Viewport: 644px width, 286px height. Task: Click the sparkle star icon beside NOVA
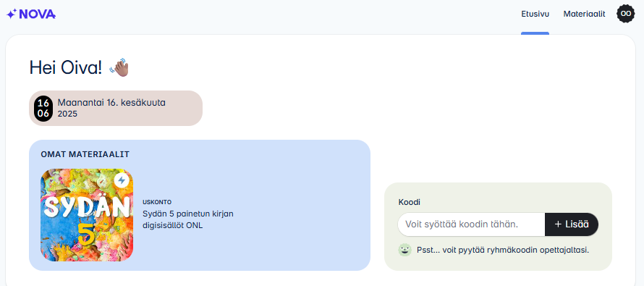coord(12,14)
